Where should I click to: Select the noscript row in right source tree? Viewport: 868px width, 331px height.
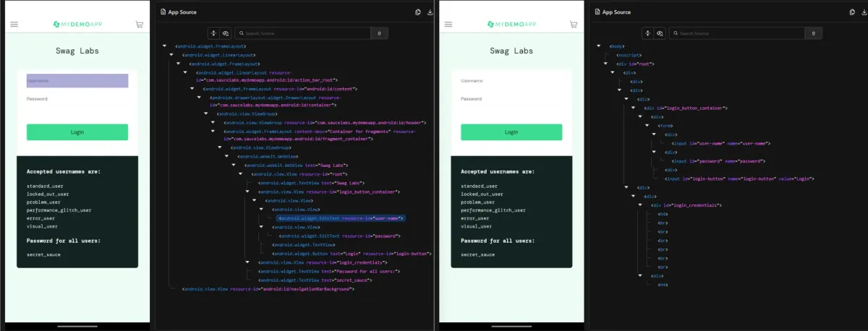pos(629,55)
